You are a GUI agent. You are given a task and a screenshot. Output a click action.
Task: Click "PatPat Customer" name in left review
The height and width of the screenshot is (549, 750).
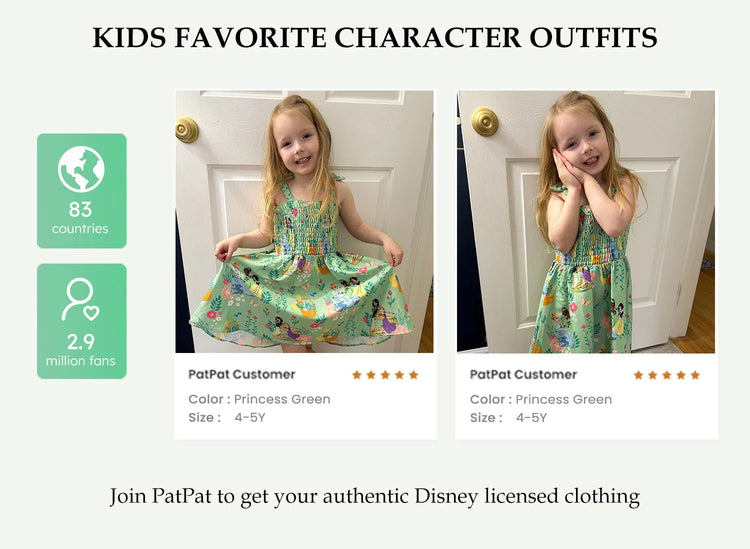pos(242,375)
